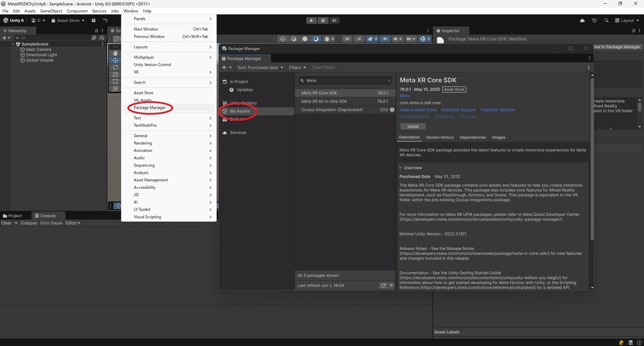Select the Rect Transform tool
Viewport: 644px width, 346px height.
coord(115,82)
